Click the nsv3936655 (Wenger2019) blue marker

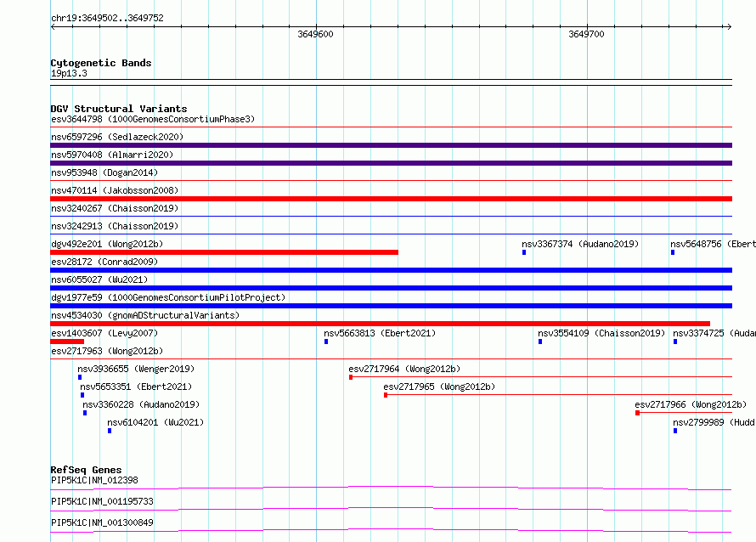click(80, 377)
